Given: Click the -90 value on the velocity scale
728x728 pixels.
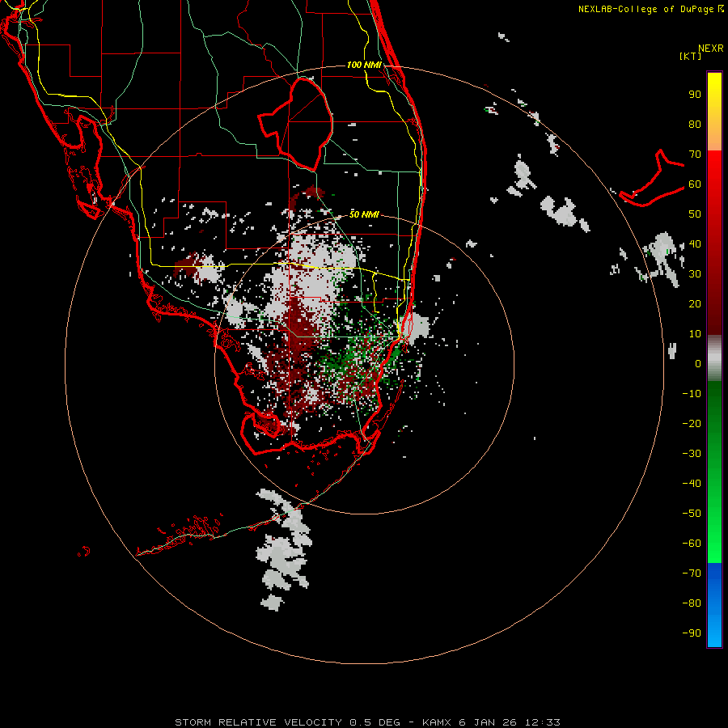Looking at the screenshot, I should (692, 633).
